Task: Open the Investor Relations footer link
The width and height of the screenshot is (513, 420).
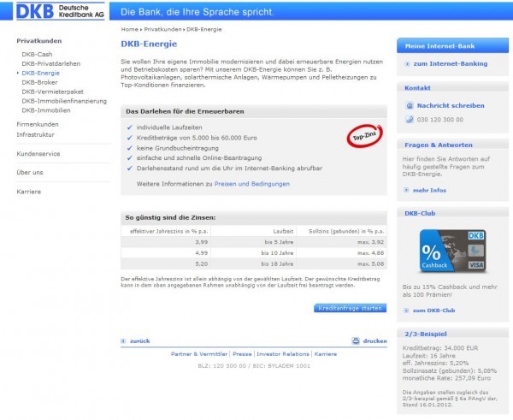Action: point(283,354)
